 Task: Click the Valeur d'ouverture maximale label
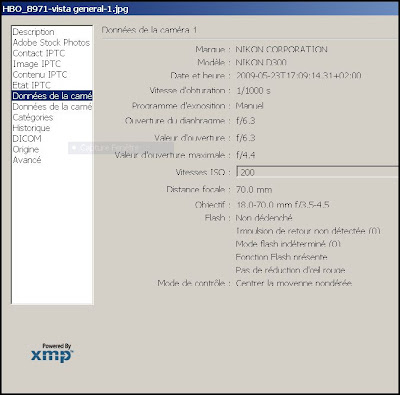coord(173,155)
